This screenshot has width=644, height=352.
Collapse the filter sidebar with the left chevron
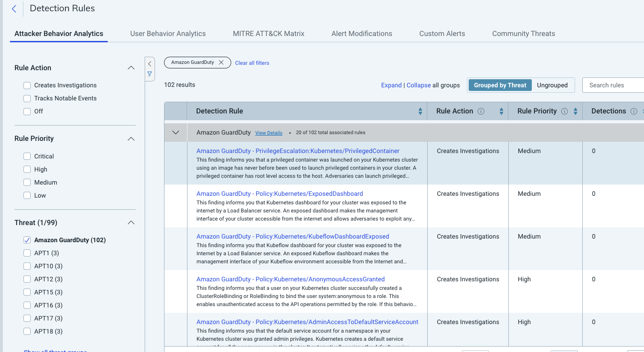coord(150,63)
